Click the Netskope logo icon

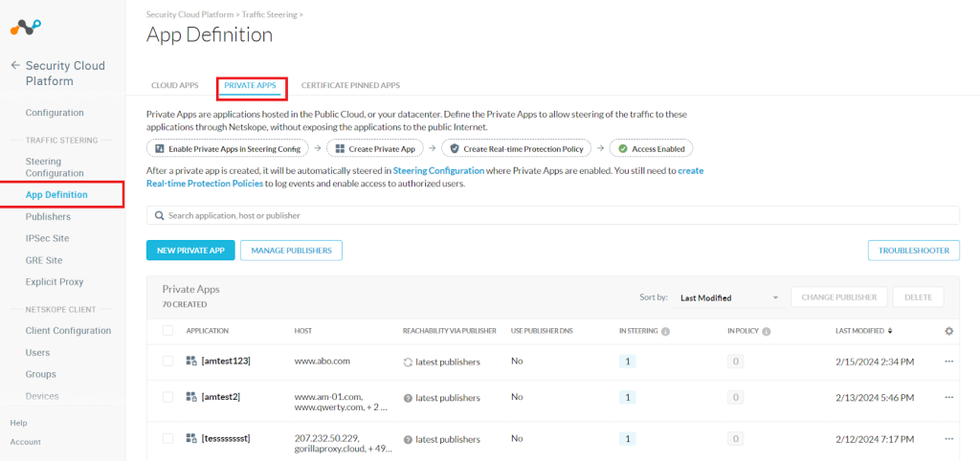[26, 28]
